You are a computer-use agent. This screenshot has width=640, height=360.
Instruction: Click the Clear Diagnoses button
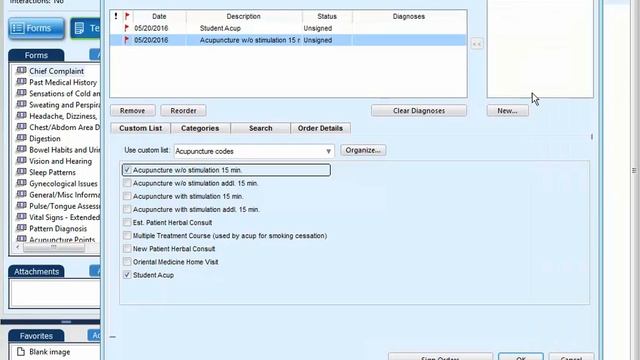tap(419, 111)
